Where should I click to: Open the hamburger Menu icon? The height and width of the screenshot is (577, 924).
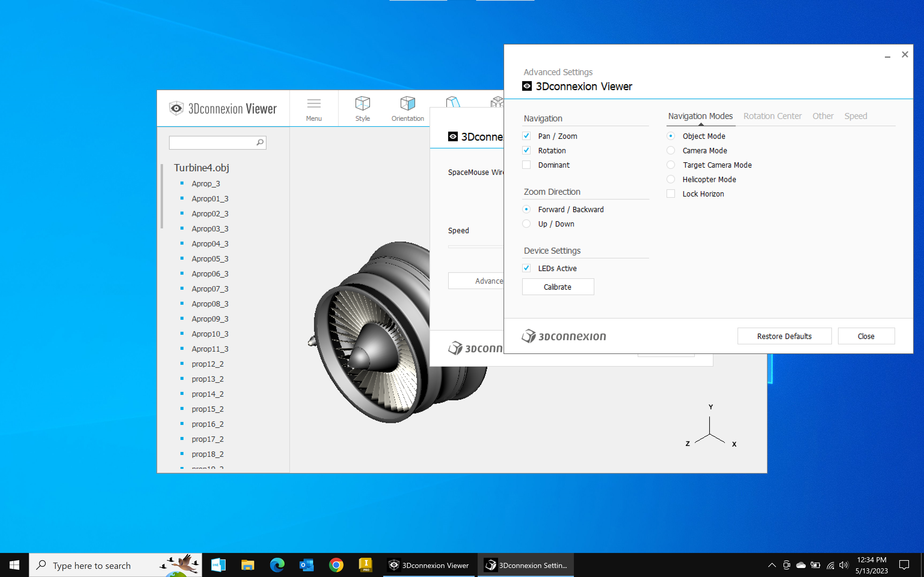(313, 103)
